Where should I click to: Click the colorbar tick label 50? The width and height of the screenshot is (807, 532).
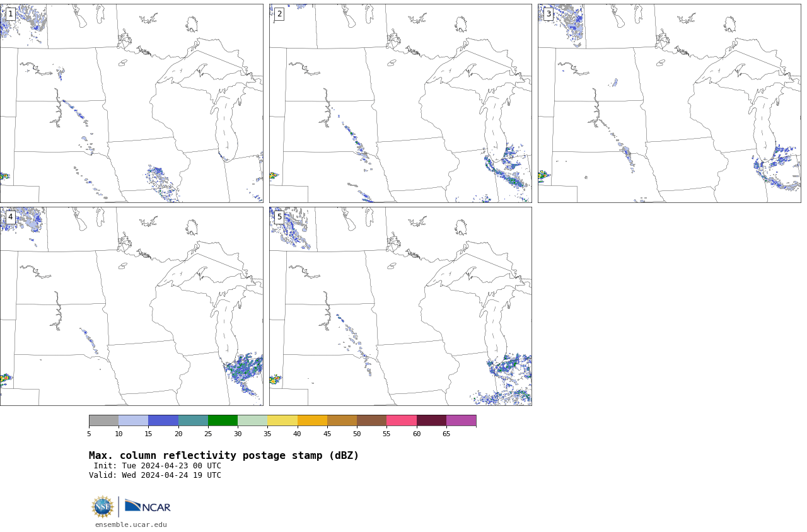tap(357, 434)
